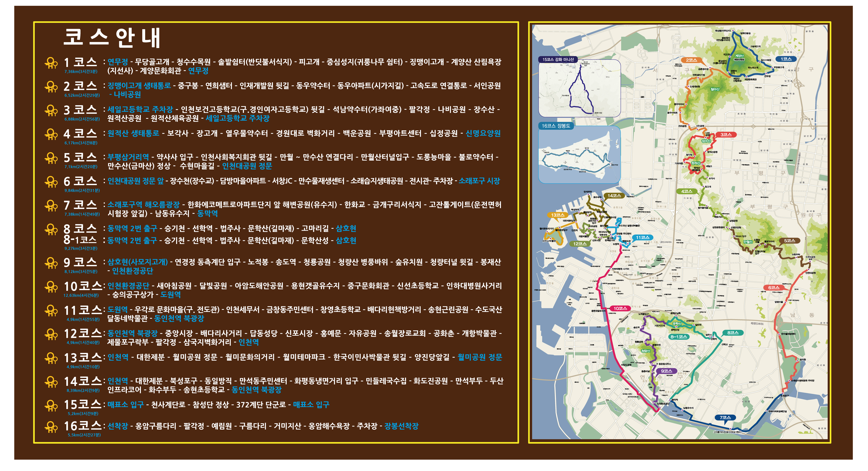Select the green 4코스 tag on the map
This screenshot has height=471, width=868.
(687, 191)
